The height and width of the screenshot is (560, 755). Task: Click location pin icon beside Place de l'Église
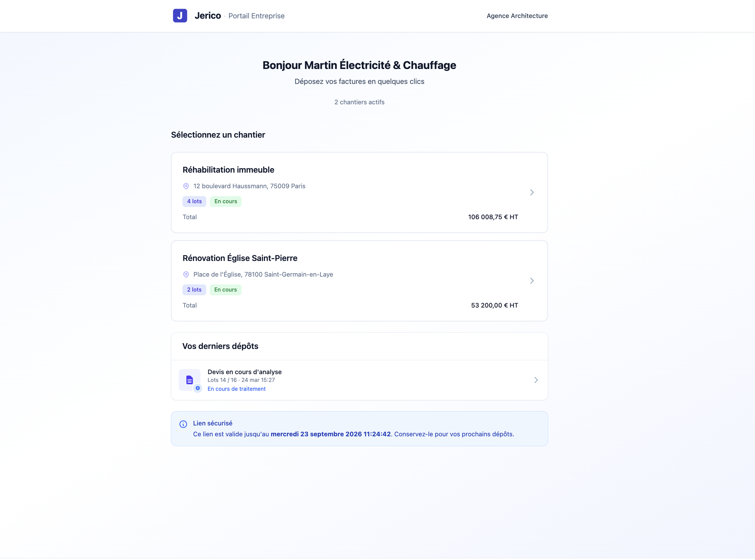pyautogui.click(x=186, y=274)
